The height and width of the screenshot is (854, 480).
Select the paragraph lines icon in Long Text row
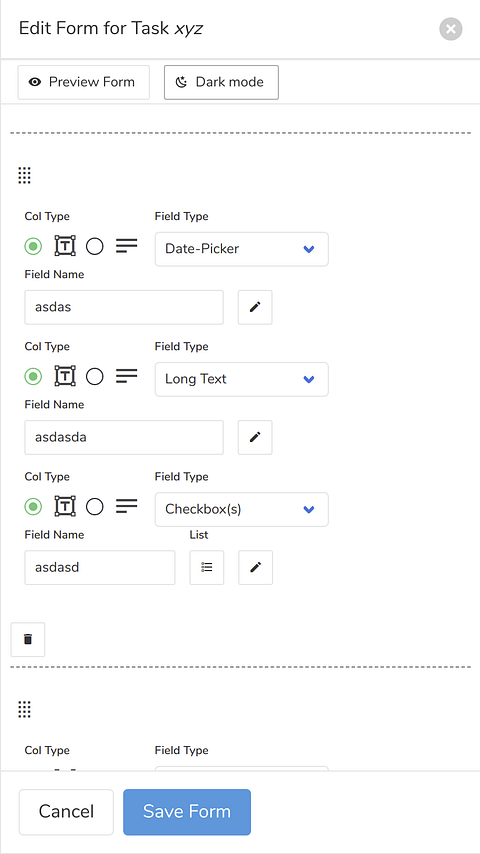pyautogui.click(x=126, y=376)
